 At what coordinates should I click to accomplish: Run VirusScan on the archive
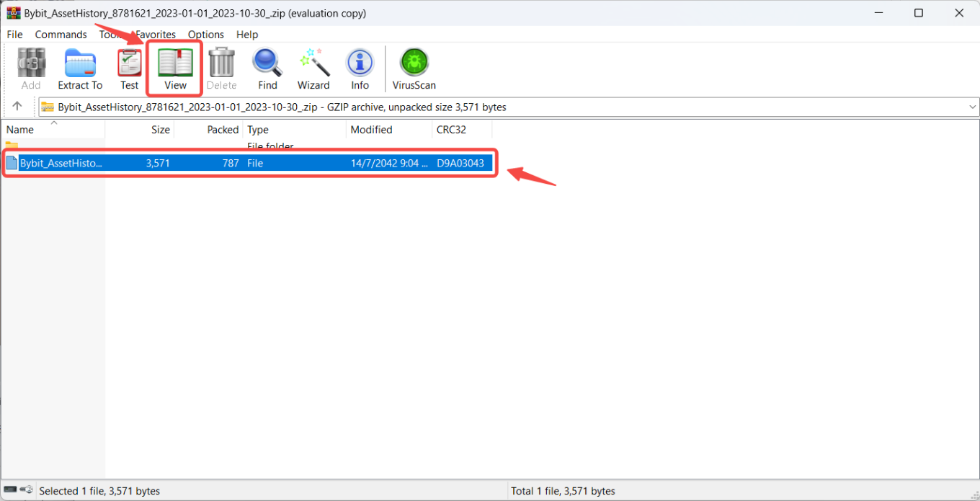tap(413, 68)
